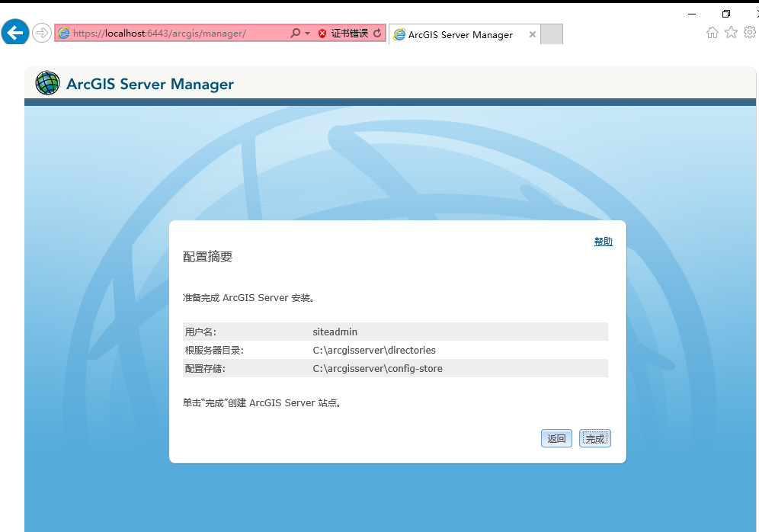The image size is (759, 532).
Task: Click the 返回 back button
Action: point(556,438)
